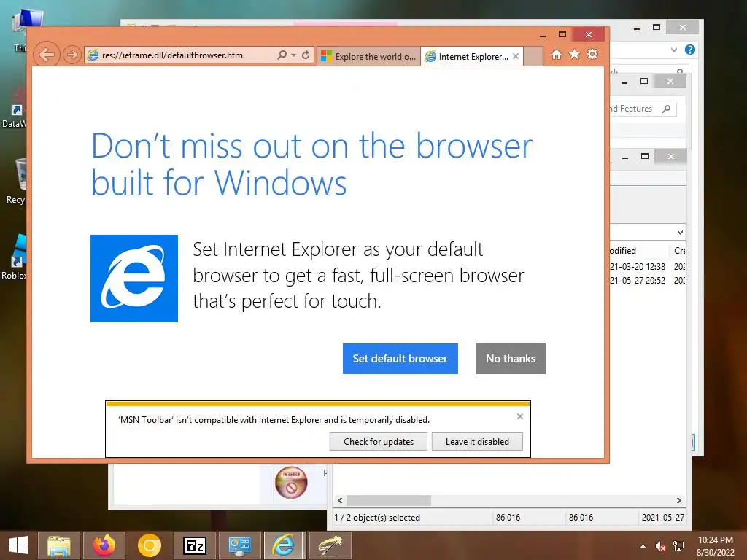Screen dimensions: 747x560
Task: Open Internet Explorer Tools gear menu
Action: click(592, 54)
